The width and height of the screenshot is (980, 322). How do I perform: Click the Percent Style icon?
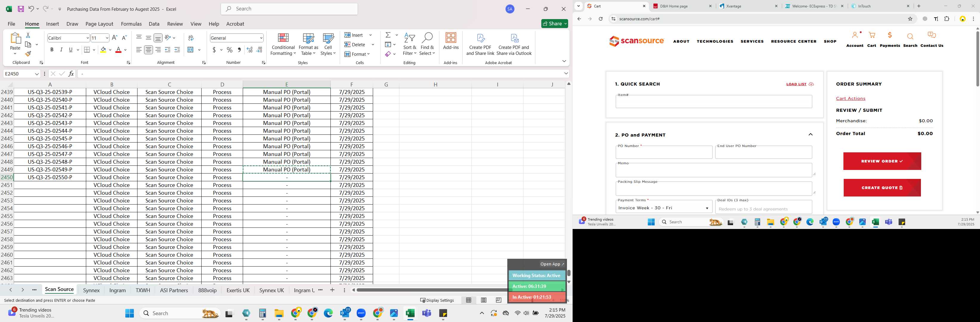tap(230, 50)
